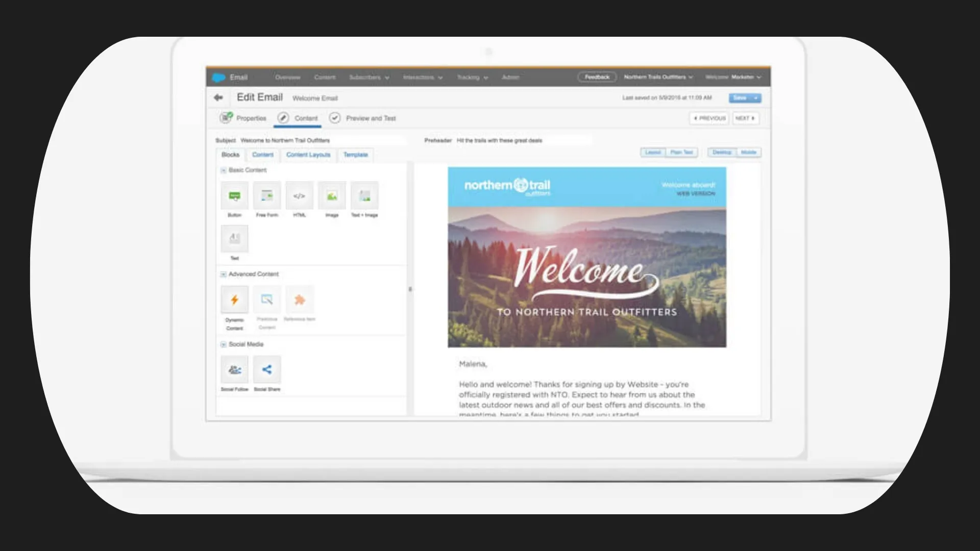
Task: Go to the NEXT step
Action: [x=745, y=118]
